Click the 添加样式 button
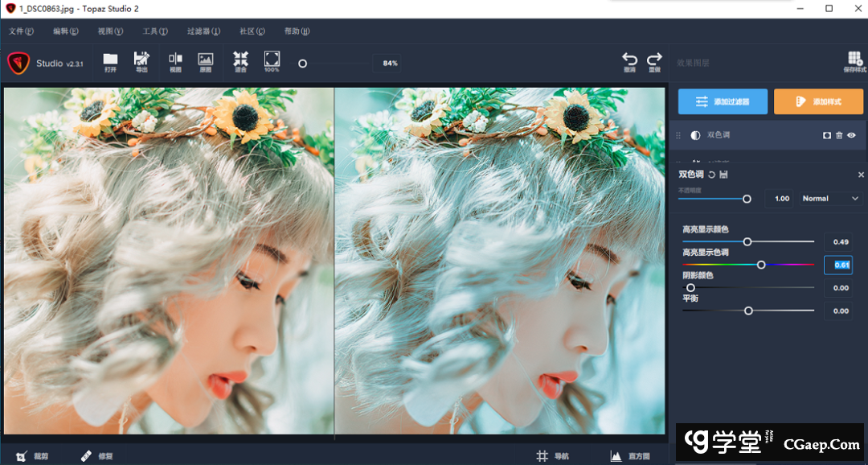Viewport: 868px width, 465px height. (x=819, y=101)
